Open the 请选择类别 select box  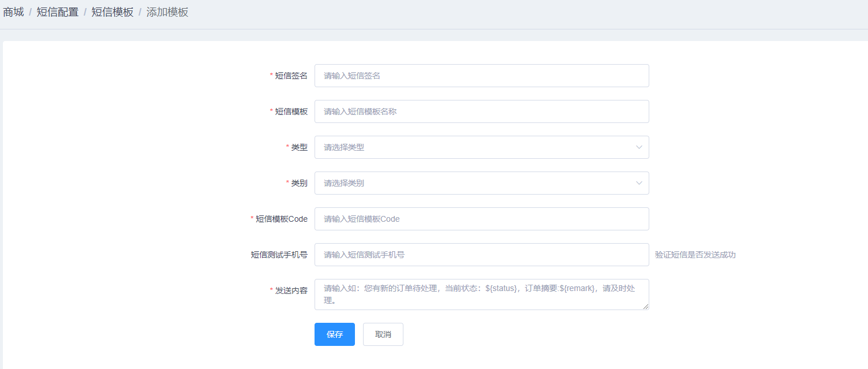point(473,183)
